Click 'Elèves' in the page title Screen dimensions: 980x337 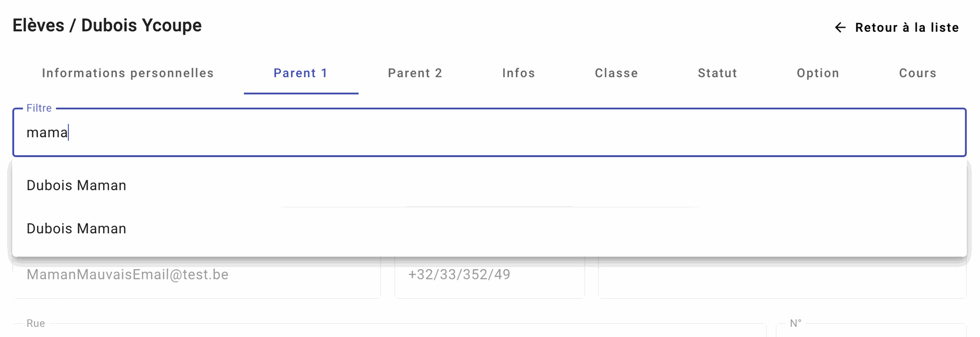point(38,26)
